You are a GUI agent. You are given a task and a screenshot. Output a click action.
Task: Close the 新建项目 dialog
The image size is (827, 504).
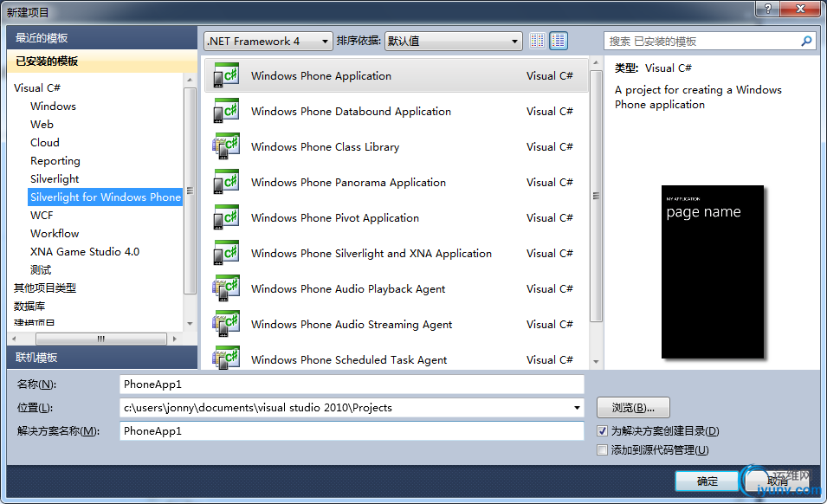801,8
